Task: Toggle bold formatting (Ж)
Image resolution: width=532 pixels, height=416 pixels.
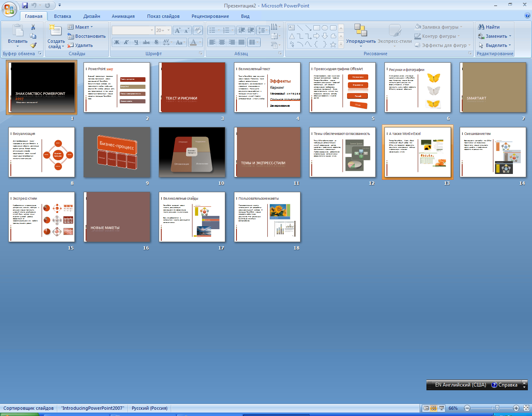Action: (x=117, y=42)
